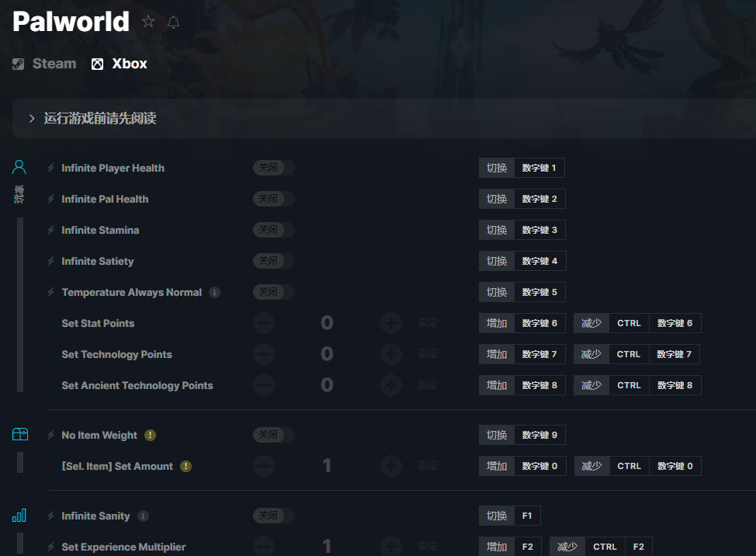
Task: Click the Infinite Player Health label
Action: [x=113, y=169]
